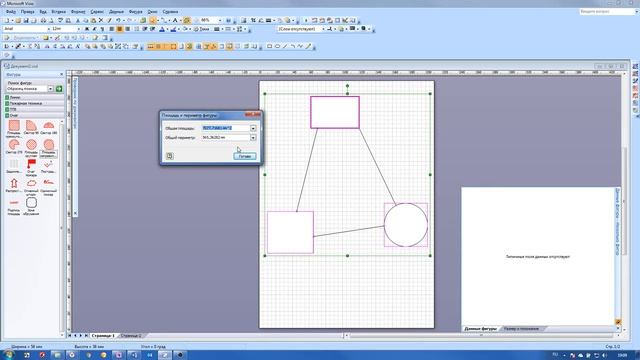Toggle Italic formatting
640x360 pixels.
94,29
